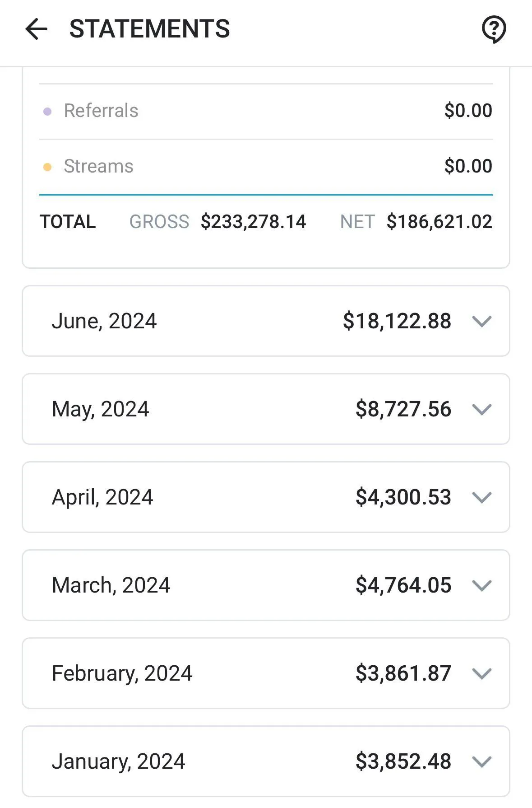The image size is (532, 808).
Task: Tap the net total $186,621.02
Action: [439, 222]
